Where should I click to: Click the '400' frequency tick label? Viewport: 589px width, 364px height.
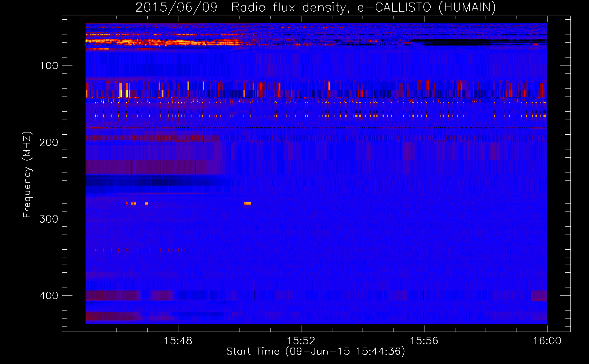(x=49, y=296)
